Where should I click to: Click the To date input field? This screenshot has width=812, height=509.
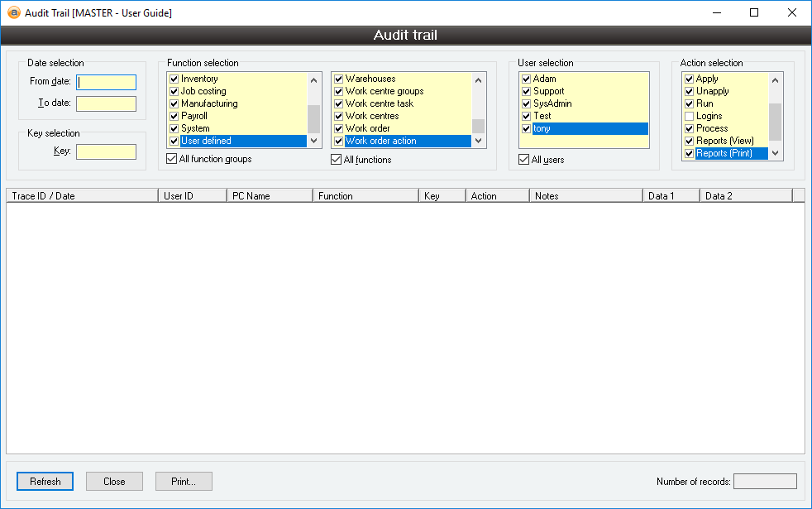click(106, 103)
